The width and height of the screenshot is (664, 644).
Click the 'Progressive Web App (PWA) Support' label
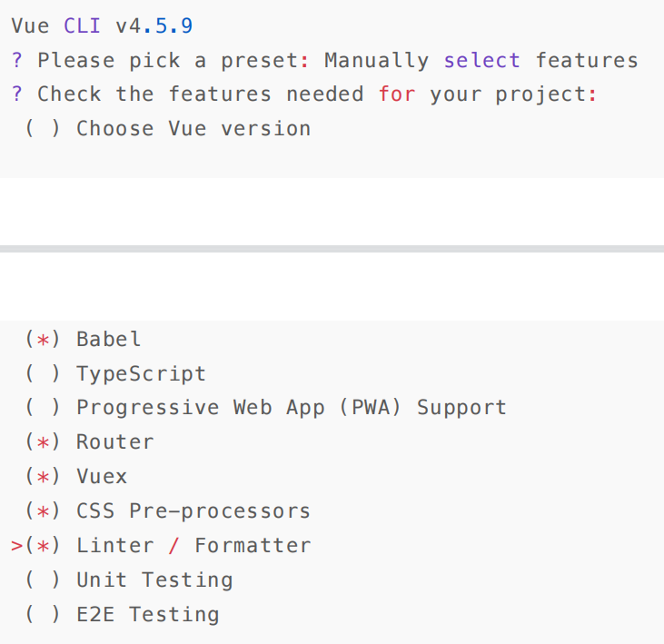click(x=291, y=408)
